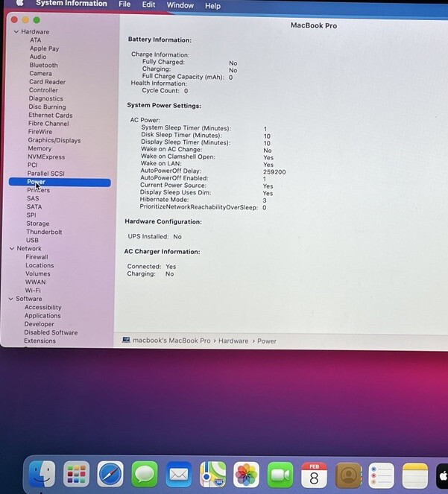Select Parallel SCSI in the sidebar
448x494 pixels.
click(x=45, y=174)
